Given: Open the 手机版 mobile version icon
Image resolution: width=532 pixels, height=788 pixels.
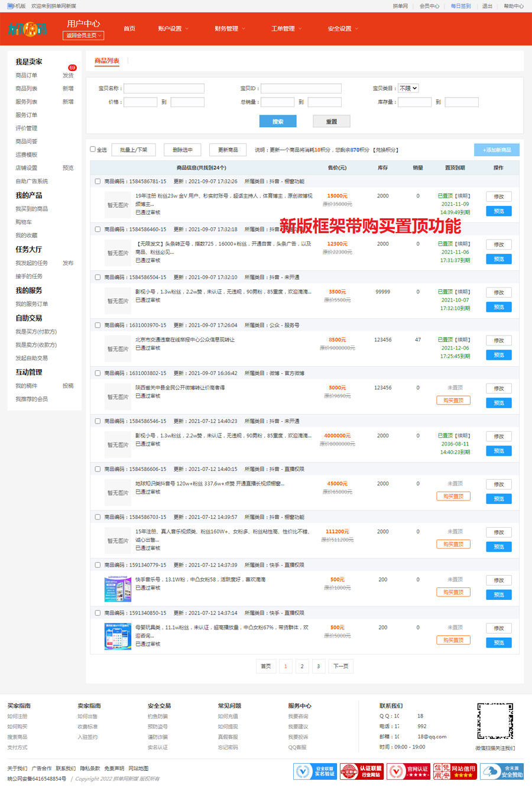Looking at the screenshot, I should [11, 6].
